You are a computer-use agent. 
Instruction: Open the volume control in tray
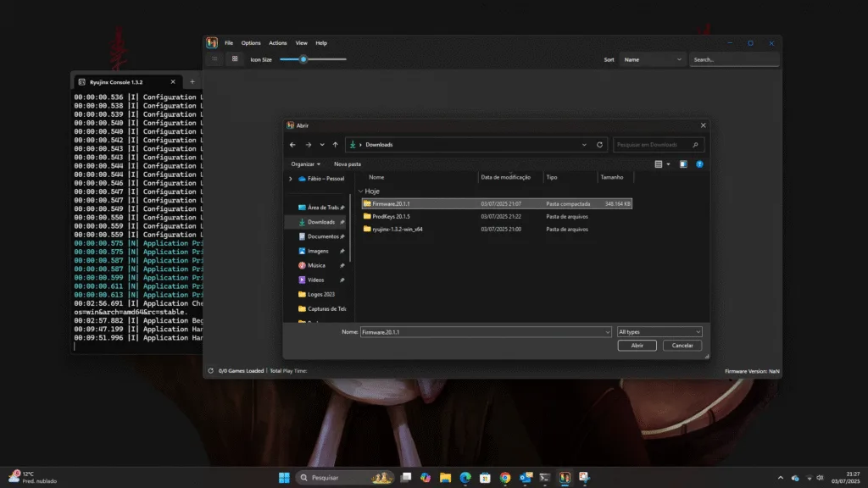(x=820, y=478)
